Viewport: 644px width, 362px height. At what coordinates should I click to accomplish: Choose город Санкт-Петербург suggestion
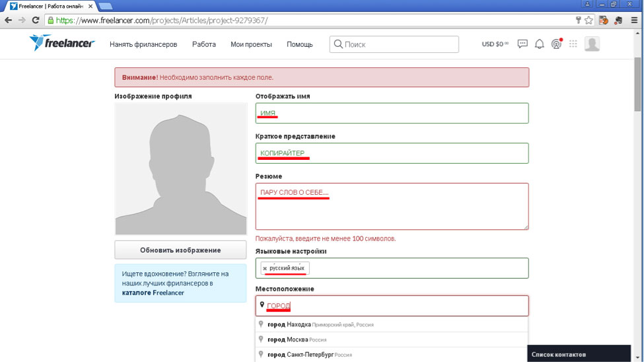[x=392, y=355]
